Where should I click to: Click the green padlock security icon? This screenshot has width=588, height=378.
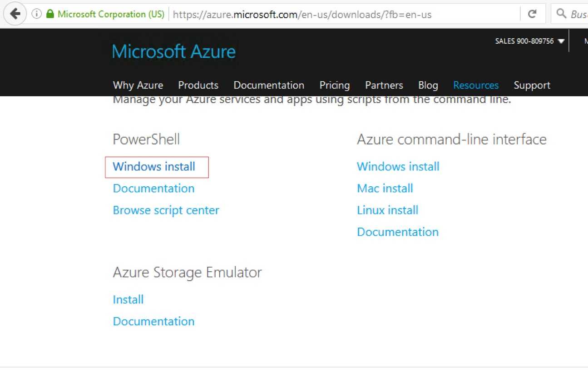pos(50,14)
